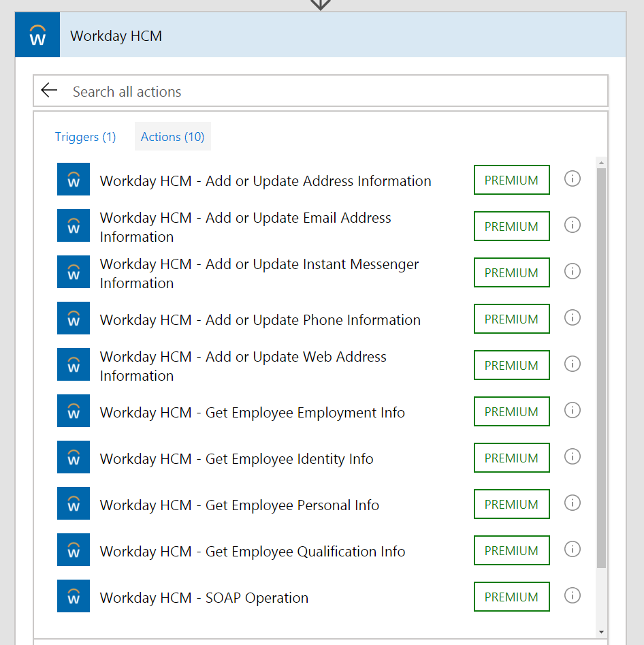Open info icon for Add or Update Instant Messenger
The width and height of the screenshot is (644, 645).
(573, 272)
